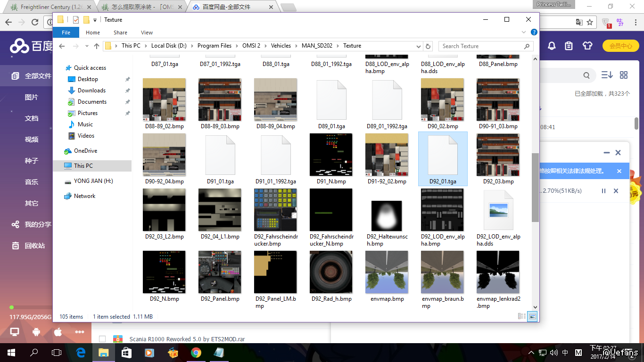Tick checkbox beside Scania R1000 Reworked file
This screenshot has width=644, height=362.
[x=102, y=339]
